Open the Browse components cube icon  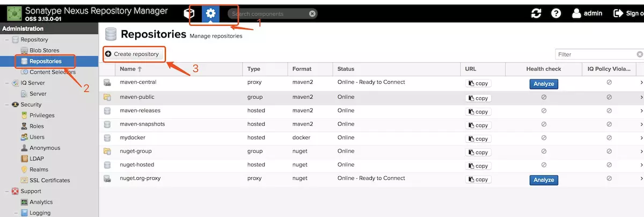pos(189,13)
